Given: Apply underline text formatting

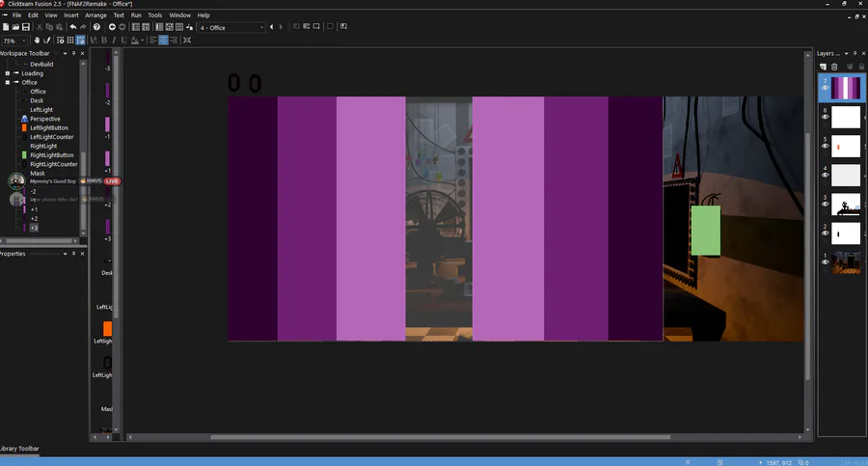Looking at the screenshot, I should tap(123, 40).
